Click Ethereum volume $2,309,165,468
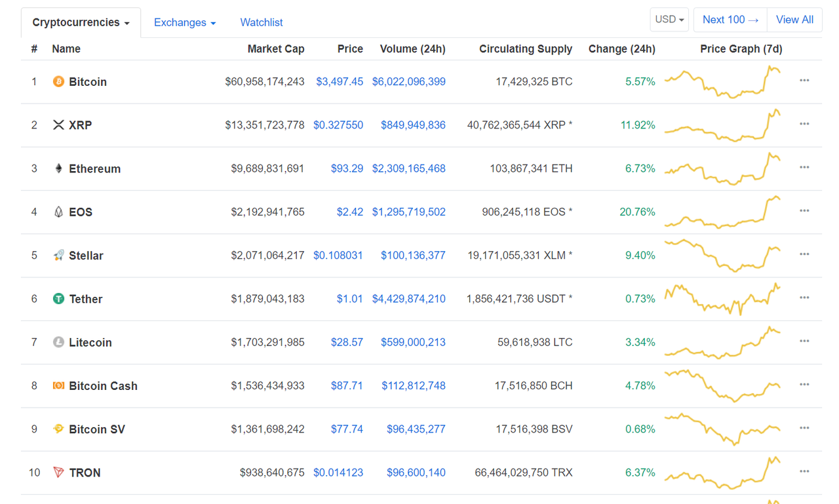This screenshot has width=839, height=504. [409, 168]
